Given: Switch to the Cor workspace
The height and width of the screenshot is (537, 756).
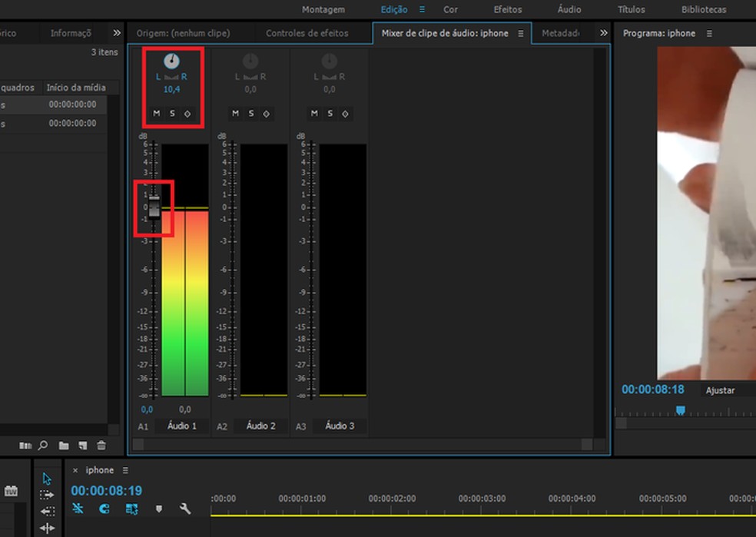Looking at the screenshot, I should 450,10.
